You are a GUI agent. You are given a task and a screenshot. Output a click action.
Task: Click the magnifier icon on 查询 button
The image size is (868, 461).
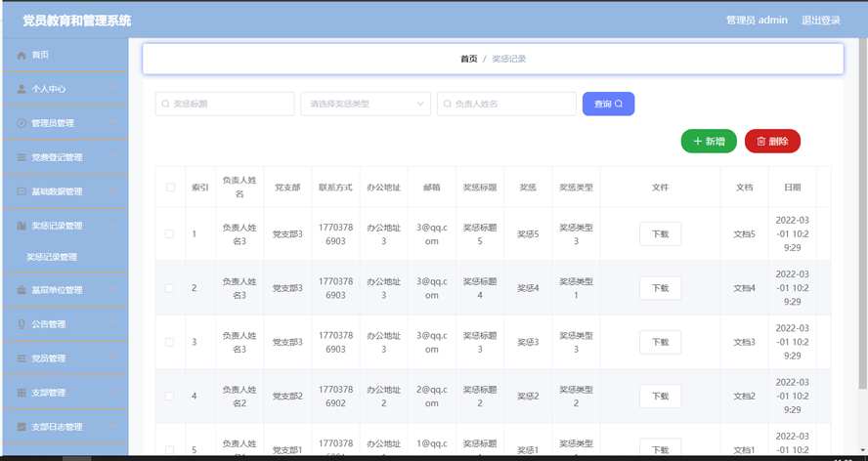(619, 104)
